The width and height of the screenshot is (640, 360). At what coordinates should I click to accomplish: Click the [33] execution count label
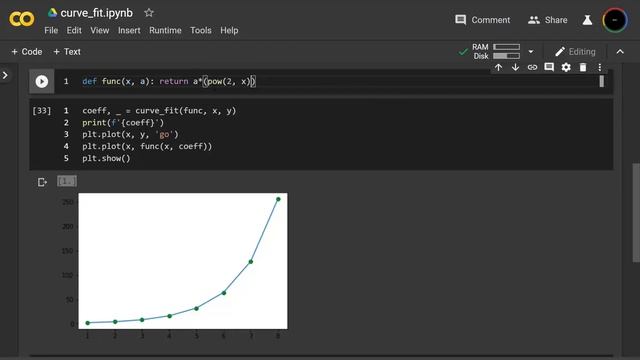[x=42, y=111]
